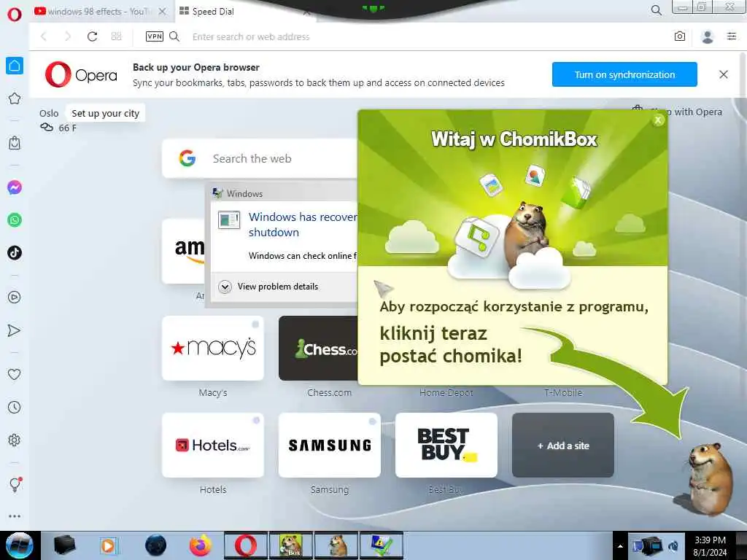The width and height of the screenshot is (747, 560).
Task: Click the dark globe taskbar icon
Action: click(156, 545)
